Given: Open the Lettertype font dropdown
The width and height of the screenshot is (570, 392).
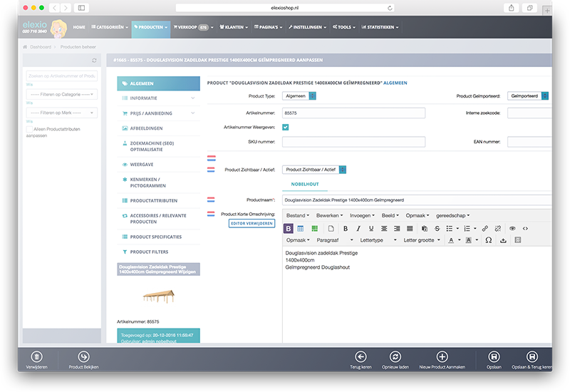Looking at the screenshot, I should pos(378,240).
